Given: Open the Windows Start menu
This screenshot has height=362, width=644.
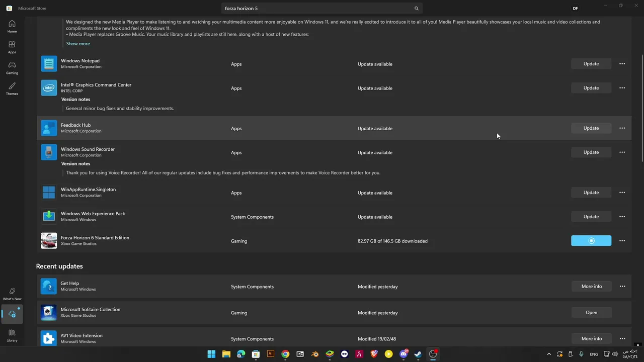Looking at the screenshot, I should click(x=211, y=354).
